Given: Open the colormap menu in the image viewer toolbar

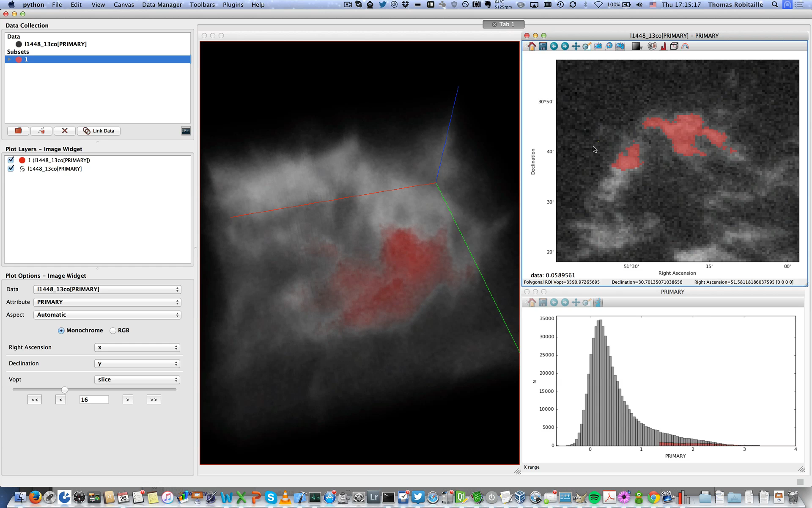Looking at the screenshot, I should point(637,47).
